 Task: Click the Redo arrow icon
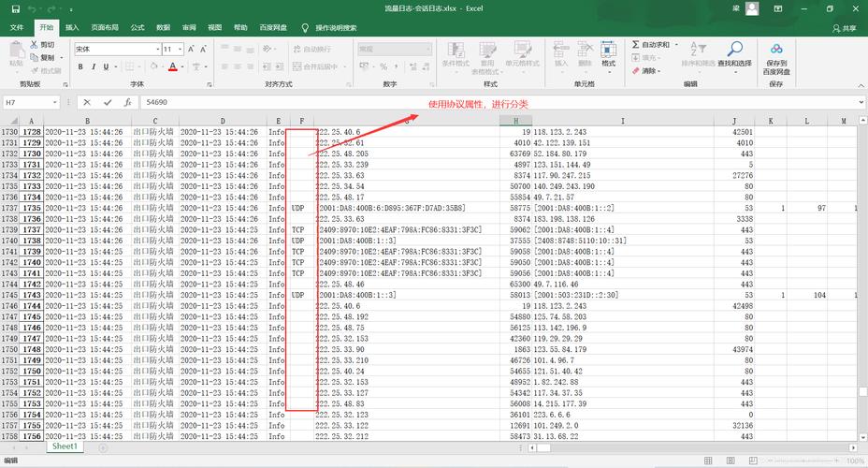51,8
